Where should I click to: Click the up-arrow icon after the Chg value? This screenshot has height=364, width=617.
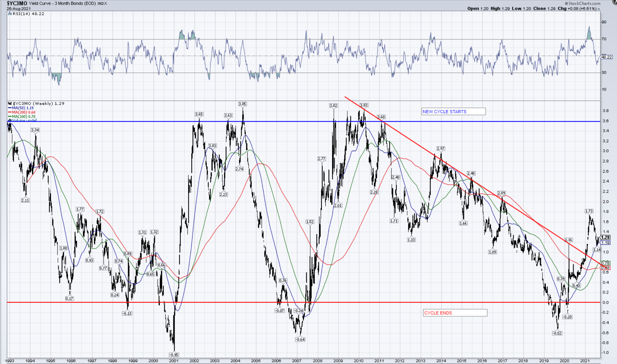(599, 9)
